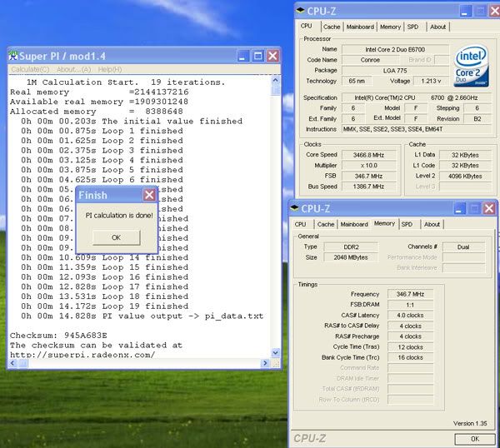The height and width of the screenshot is (448, 500).
Task: Click the URL 'http://superpi.radeonx.com/'
Action: pos(82,355)
